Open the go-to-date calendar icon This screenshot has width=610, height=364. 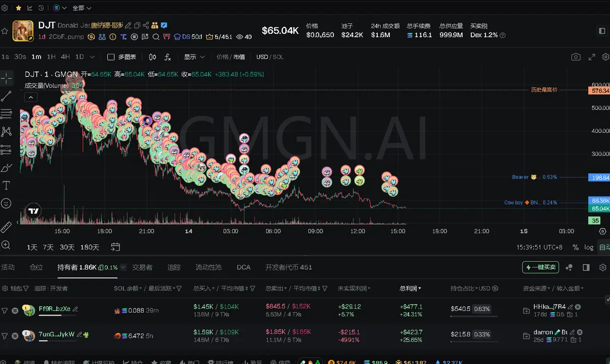115,247
